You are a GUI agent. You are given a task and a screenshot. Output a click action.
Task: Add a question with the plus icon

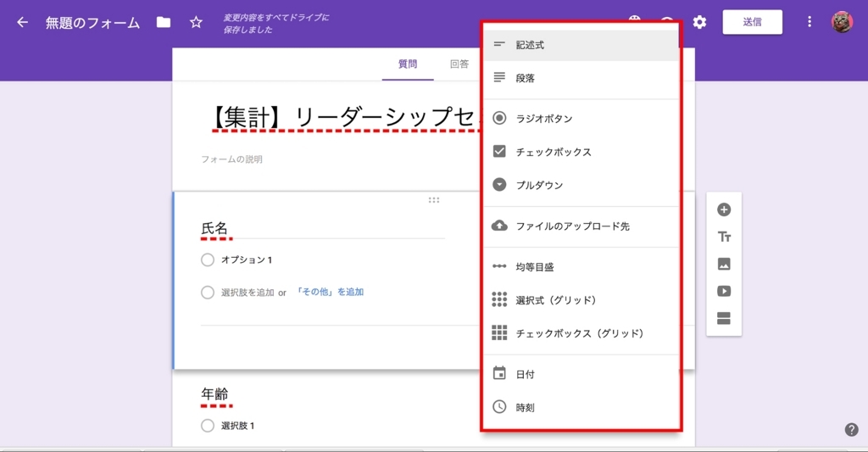tap(724, 209)
